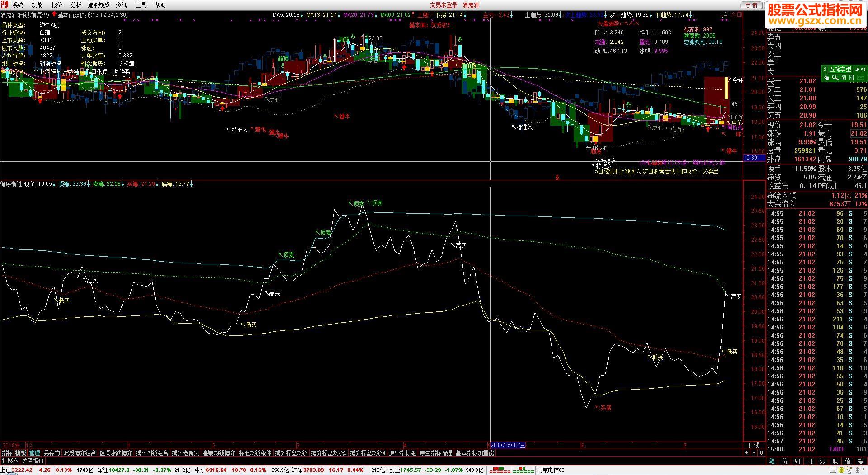The width and height of the screenshot is (868, 475).
Task: Switch to the 势 trend tab
Action: point(822,461)
